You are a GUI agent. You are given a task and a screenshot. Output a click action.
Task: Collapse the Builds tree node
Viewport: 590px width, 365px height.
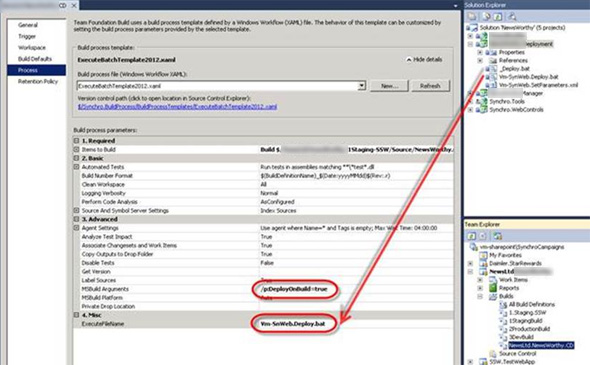point(480,297)
